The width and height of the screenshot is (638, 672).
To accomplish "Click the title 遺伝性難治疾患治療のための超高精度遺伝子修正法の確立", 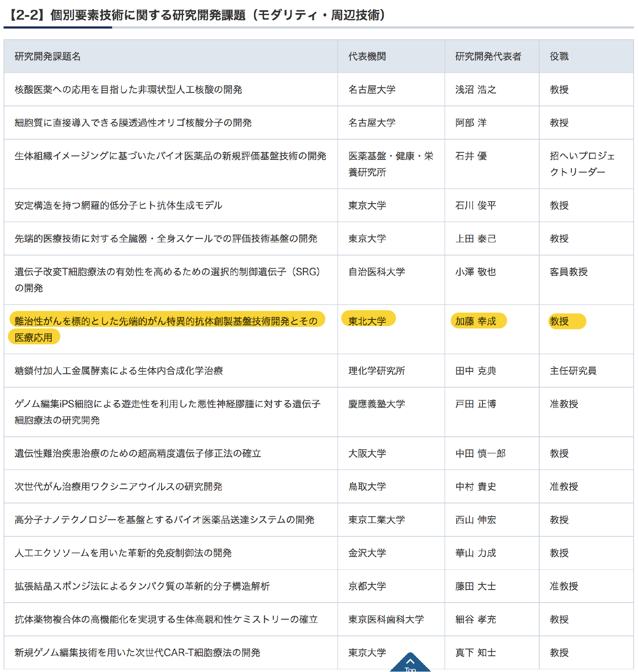I will 138,453.
